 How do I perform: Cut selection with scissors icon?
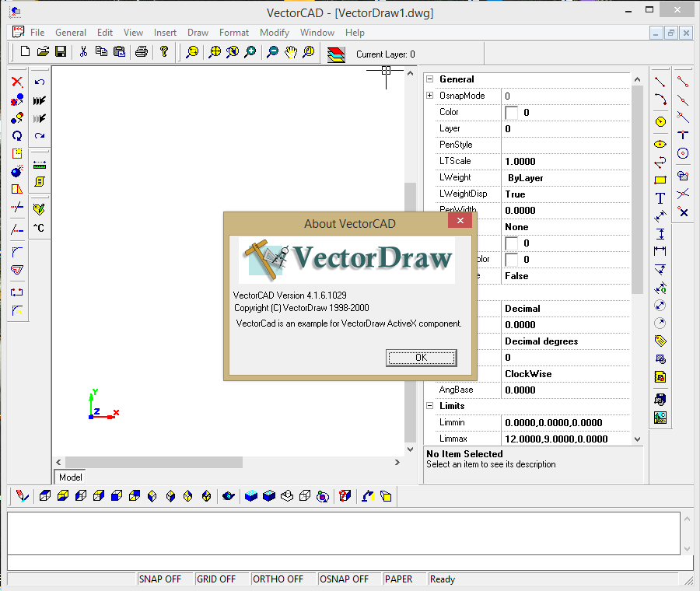83,52
